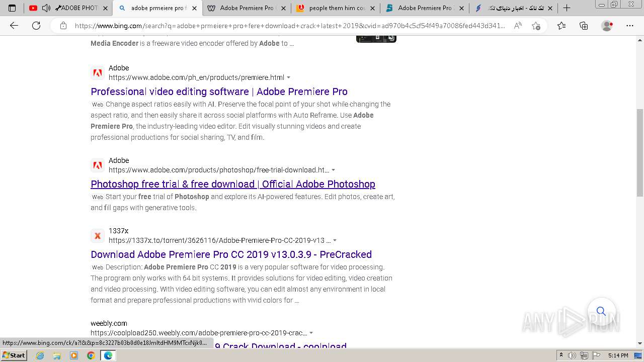
Task: Open the tab actions menu icon
Action: pyautogui.click(x=12, y=8)
